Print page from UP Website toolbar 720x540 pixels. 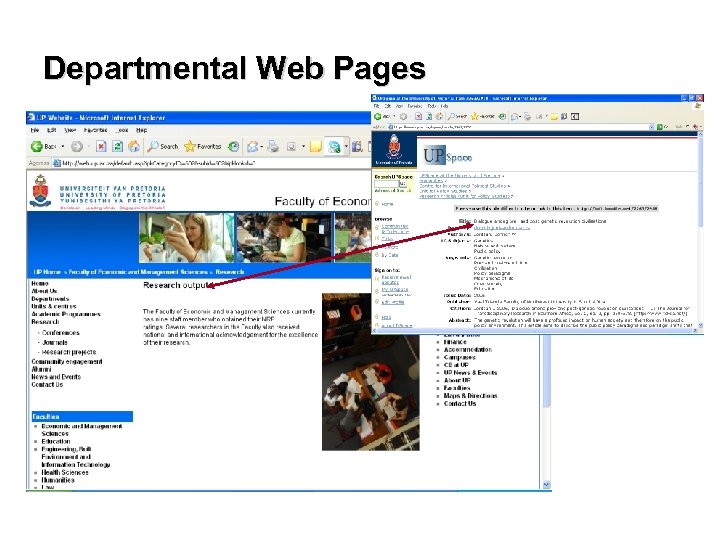tap(273, 146)
